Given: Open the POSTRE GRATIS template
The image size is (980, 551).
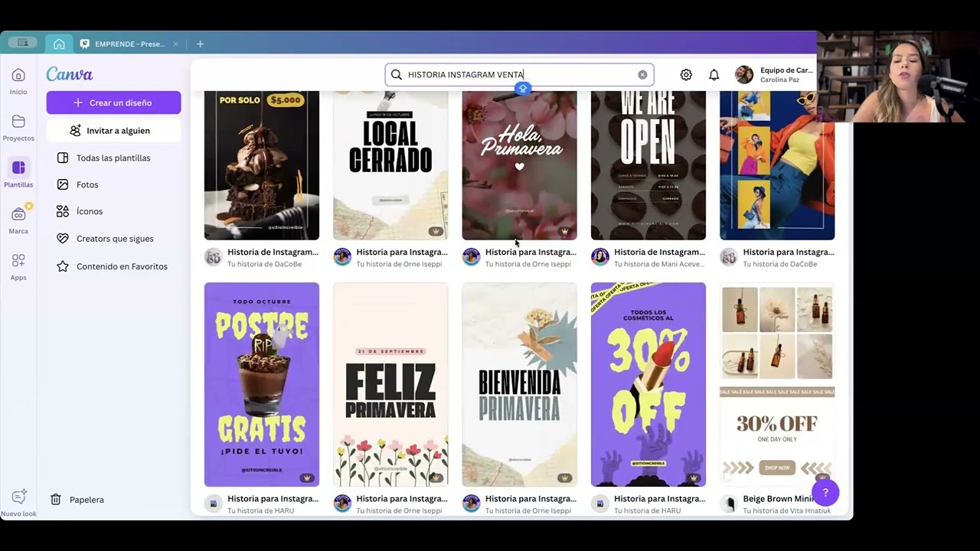Looking at the screenshot, I should [262, 384].
